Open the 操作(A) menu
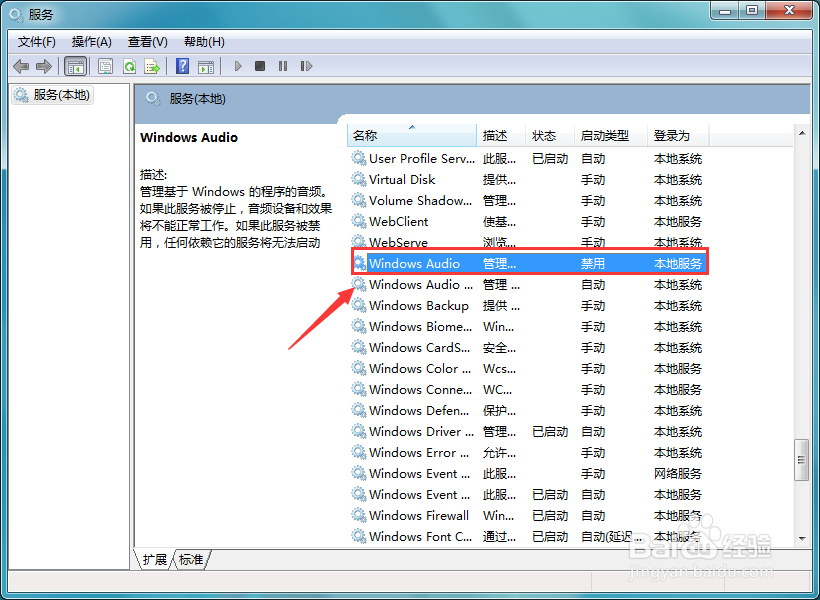This screenshot has height=600, width=820. (x=92, y=42)
